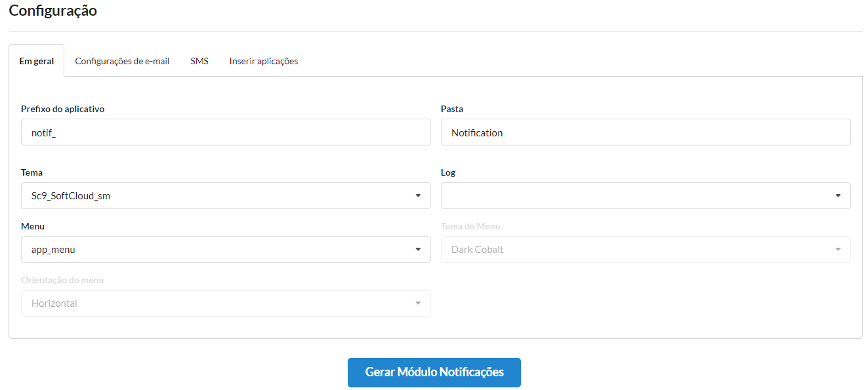
Task: Click the caret icon of Menu dropdown
Action: (x=418, y=249)
